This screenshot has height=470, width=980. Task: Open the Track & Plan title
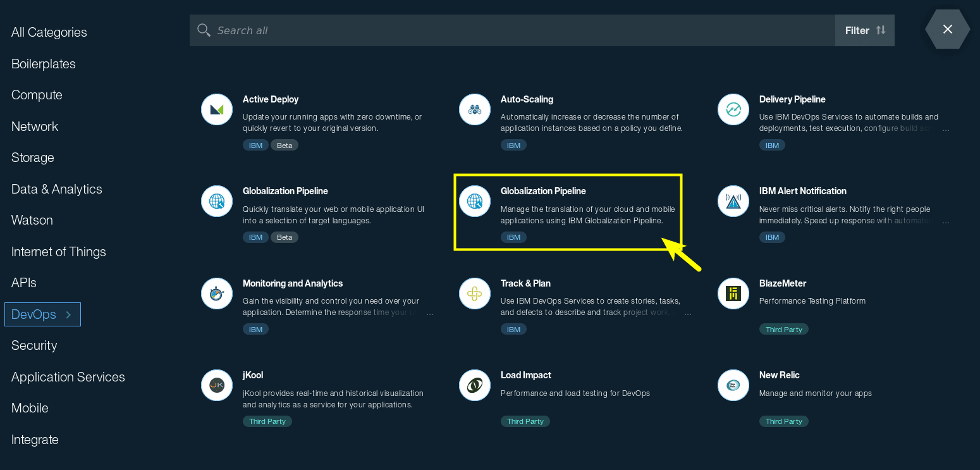pos(525,283)
